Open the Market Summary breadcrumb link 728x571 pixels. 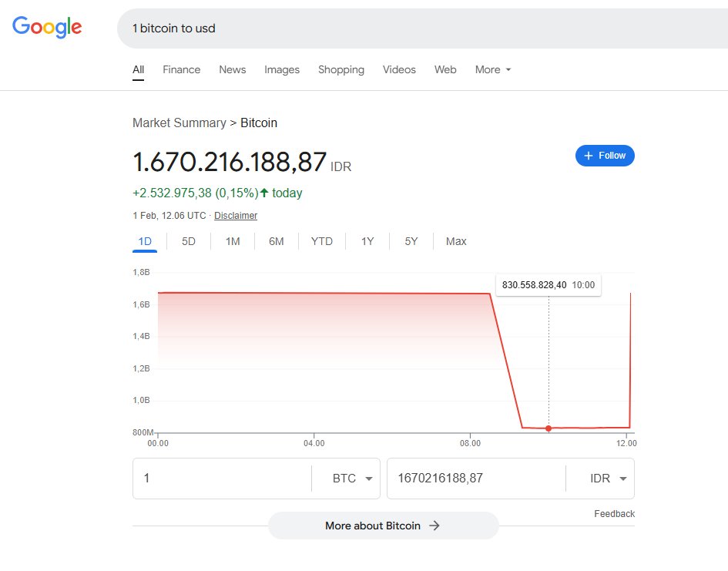[x=179, y=123]
